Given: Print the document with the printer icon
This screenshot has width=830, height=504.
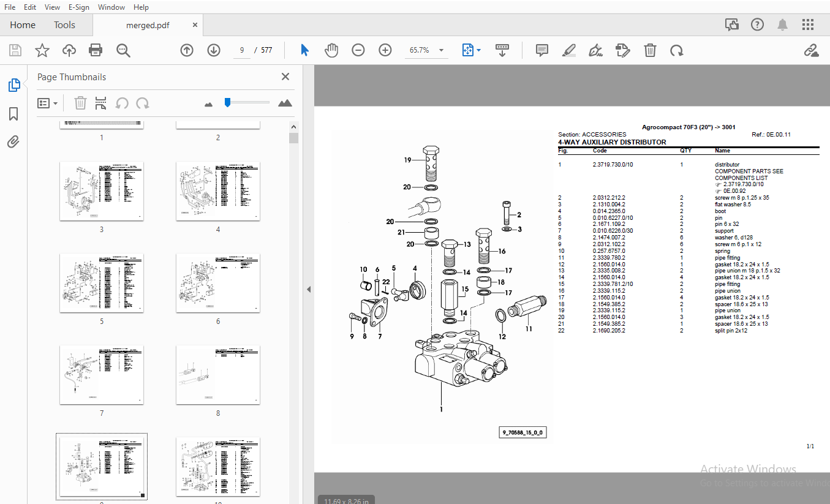Looking at the screenshot, I should click(96, 50).
